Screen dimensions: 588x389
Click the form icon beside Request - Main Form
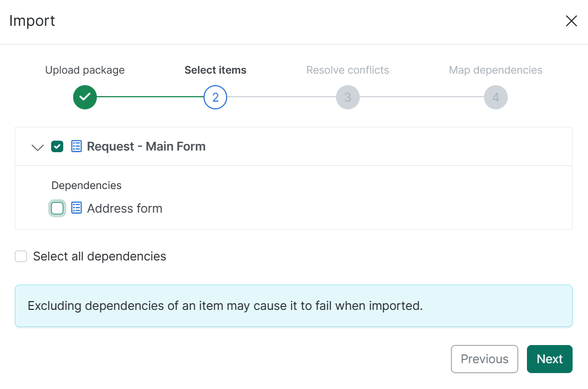tap(76, 146)
